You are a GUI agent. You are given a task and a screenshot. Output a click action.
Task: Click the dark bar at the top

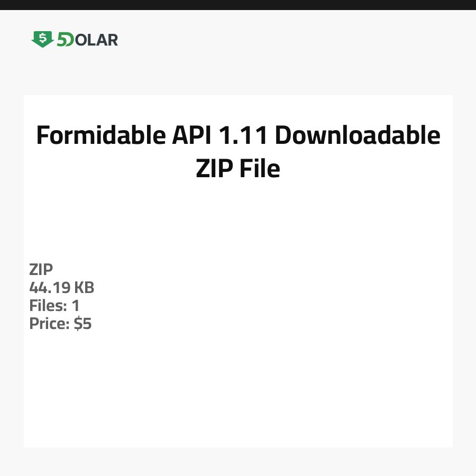pyautogui.click(x=238, y=5)
